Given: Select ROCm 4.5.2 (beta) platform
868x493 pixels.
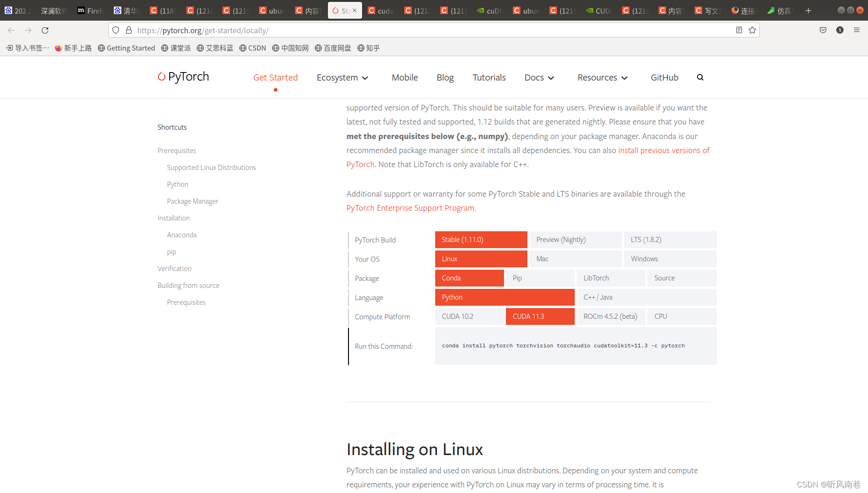Looking at the screenshot, I should tap(611, 316).
